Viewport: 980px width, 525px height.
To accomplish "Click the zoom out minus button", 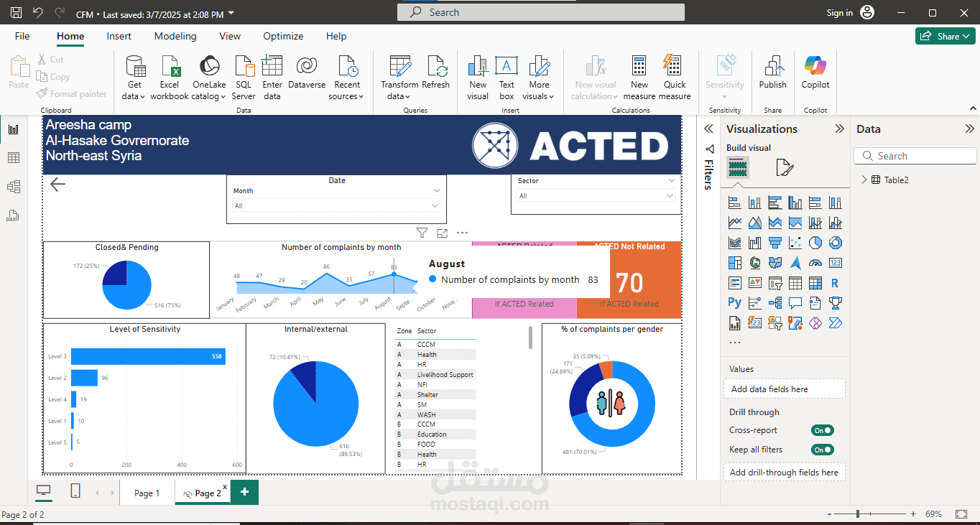I will (831, 514).
